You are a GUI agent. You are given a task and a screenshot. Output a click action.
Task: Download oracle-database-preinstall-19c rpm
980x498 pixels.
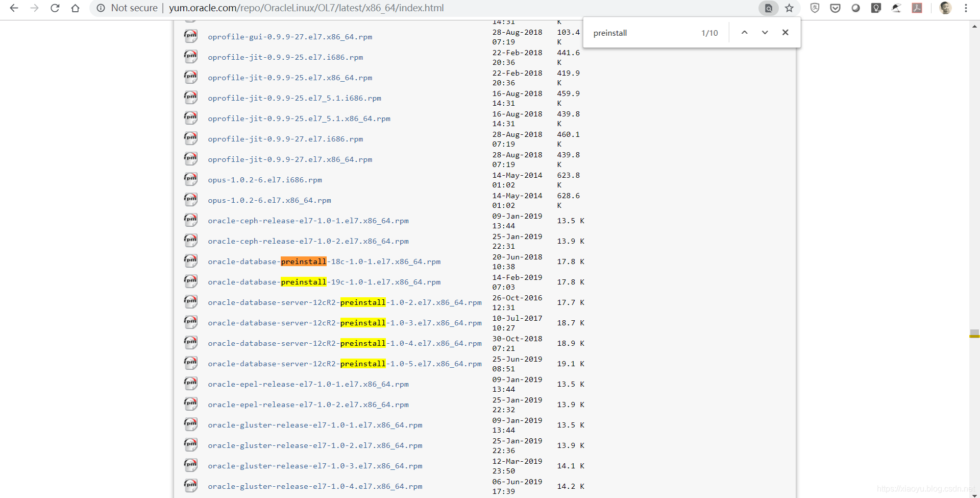(x=324, y=282)
